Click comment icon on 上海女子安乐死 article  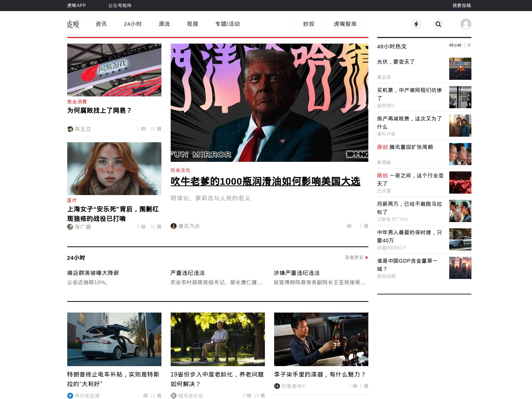143,227
